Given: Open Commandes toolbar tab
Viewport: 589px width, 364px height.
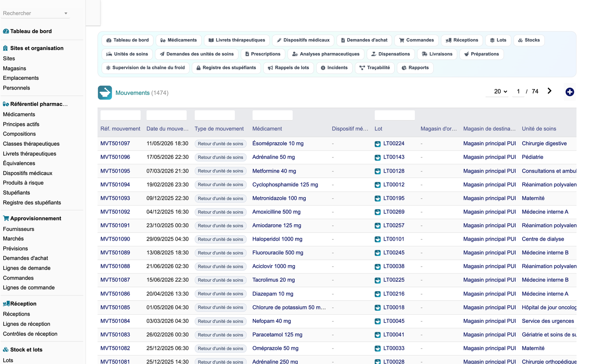Looking at the screenshot, I should [417, 40].
